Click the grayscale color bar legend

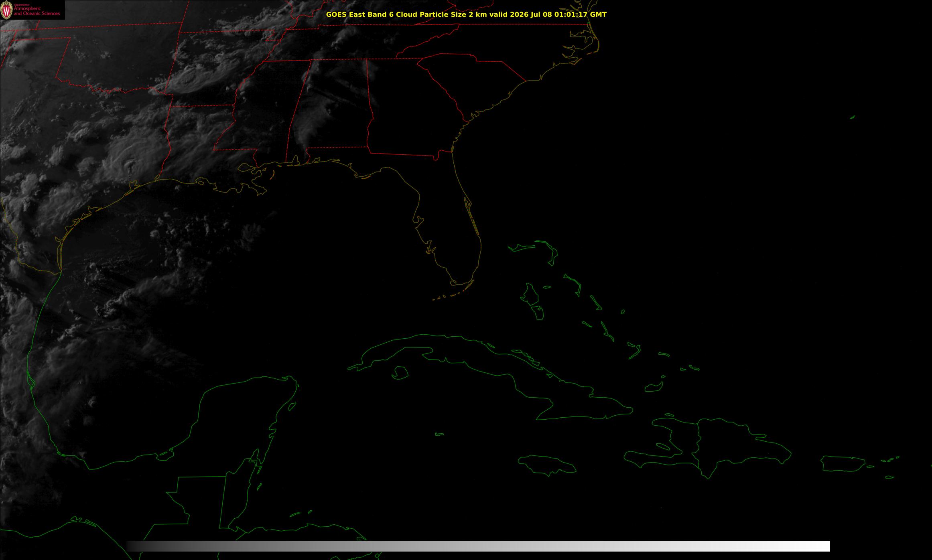[478, 546]
